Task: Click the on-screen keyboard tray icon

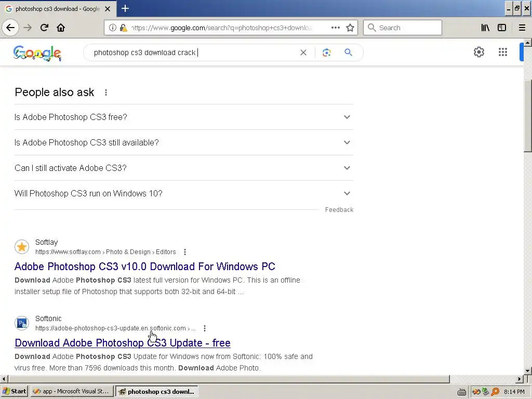Action: [462, 392]
